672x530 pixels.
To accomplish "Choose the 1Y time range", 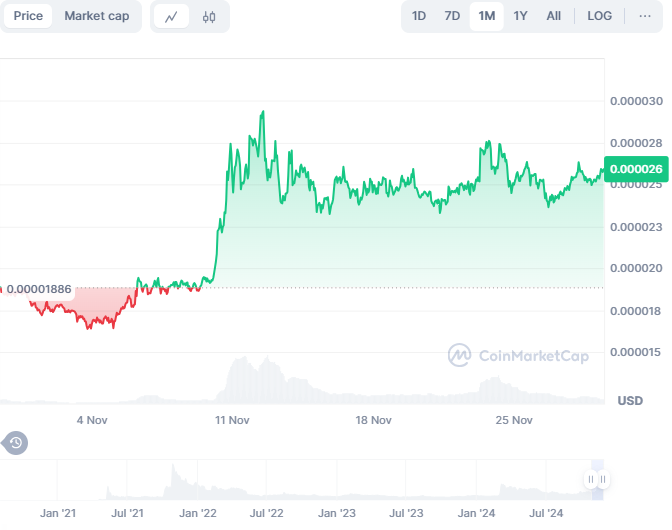I will click(x=520, y=16).
